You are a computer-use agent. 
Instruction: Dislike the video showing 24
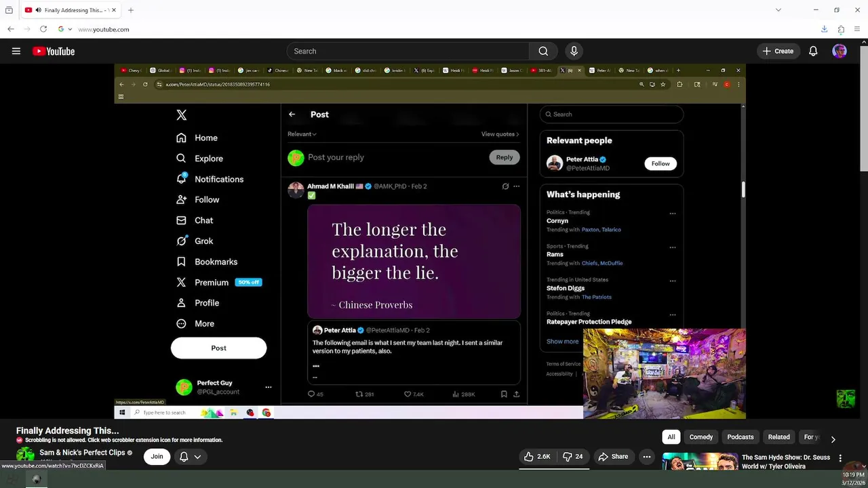(573, 457)
